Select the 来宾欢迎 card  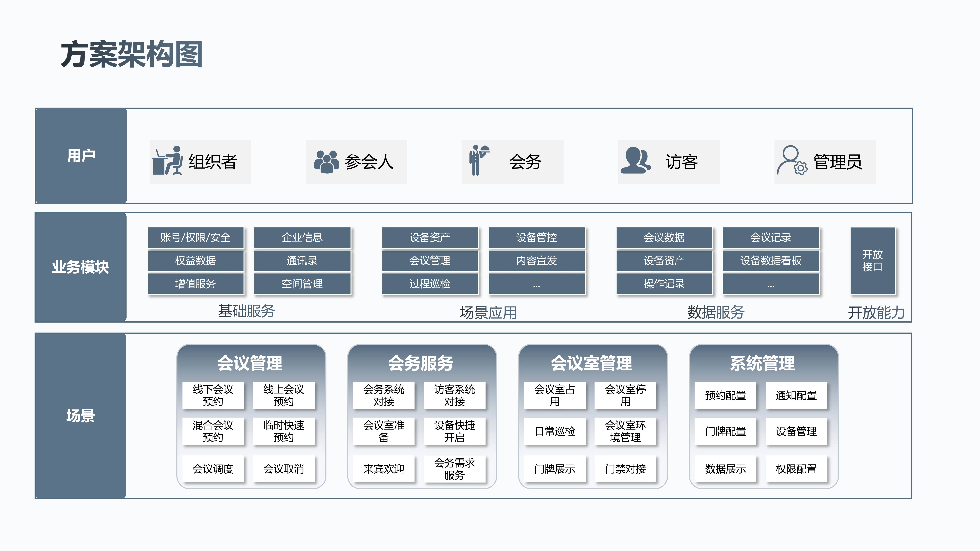coord(384,469)
